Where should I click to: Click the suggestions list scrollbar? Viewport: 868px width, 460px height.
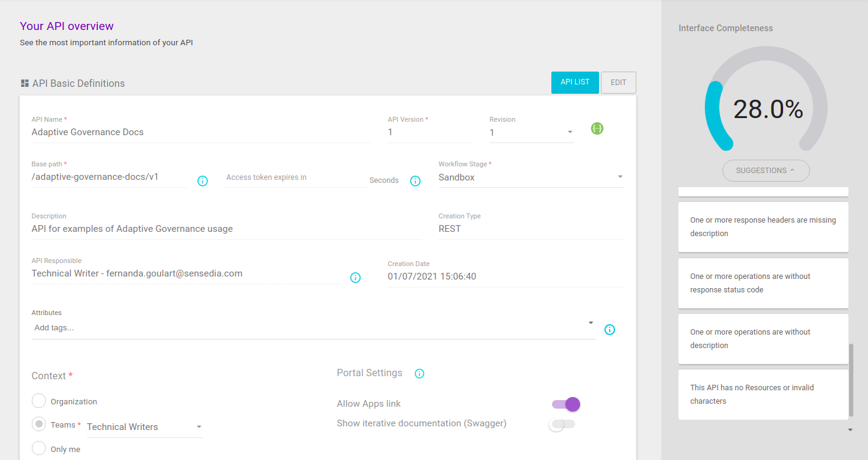(850, 379)
